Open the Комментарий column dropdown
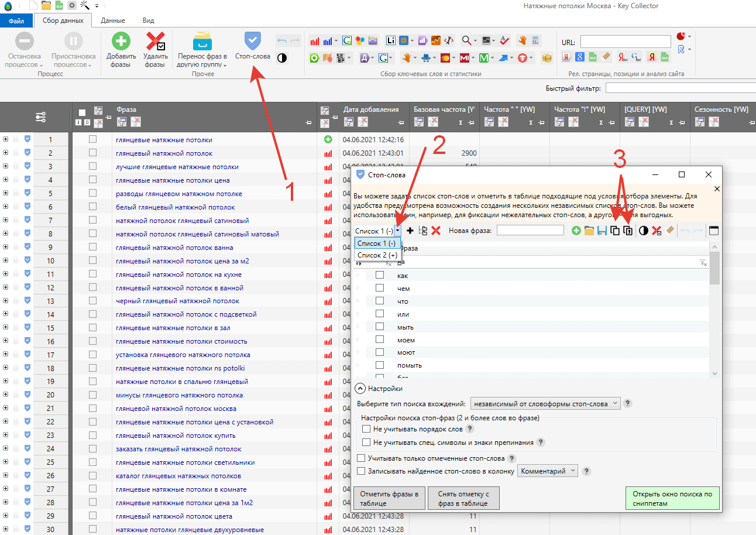Screen dimensions: 756x535 (548, 471)
